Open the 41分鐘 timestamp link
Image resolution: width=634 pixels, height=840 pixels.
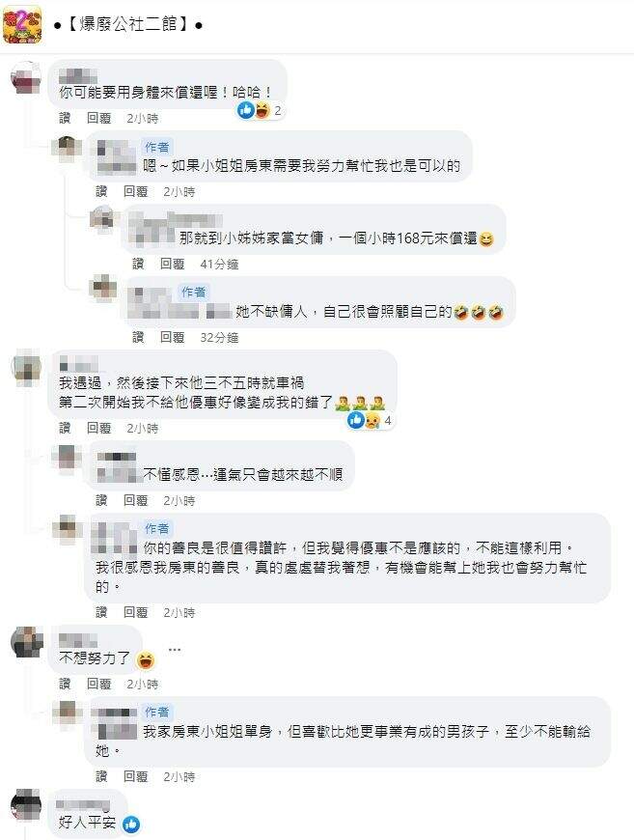pyautogui.click(x=219, y=265)
